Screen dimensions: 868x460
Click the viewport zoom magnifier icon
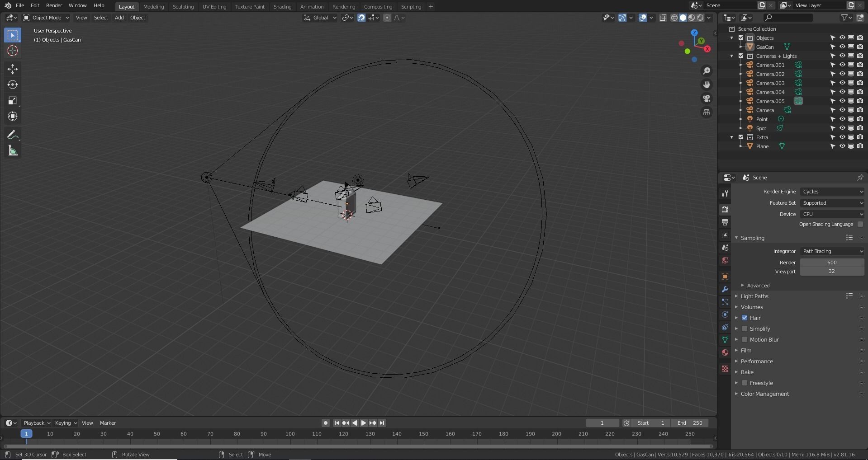(707, 71)
